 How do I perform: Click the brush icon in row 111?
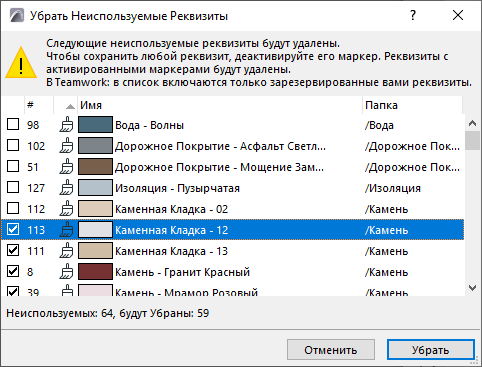click(x=67, y=251)
